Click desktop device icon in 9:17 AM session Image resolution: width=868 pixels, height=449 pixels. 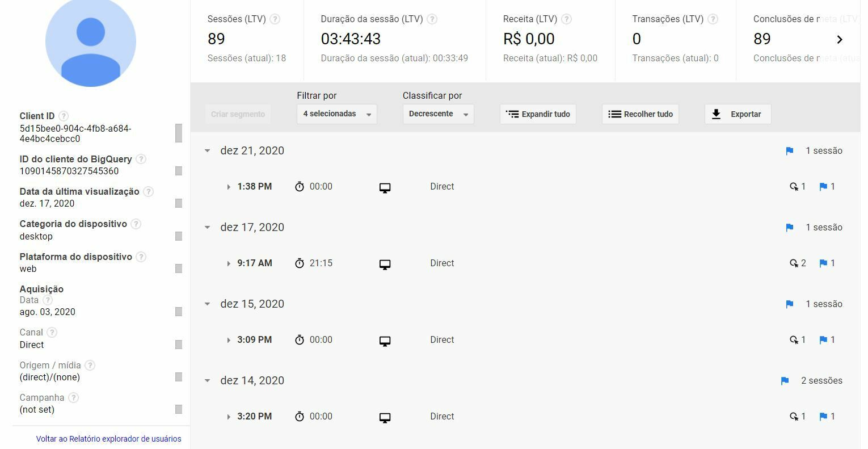coord(385,265)
